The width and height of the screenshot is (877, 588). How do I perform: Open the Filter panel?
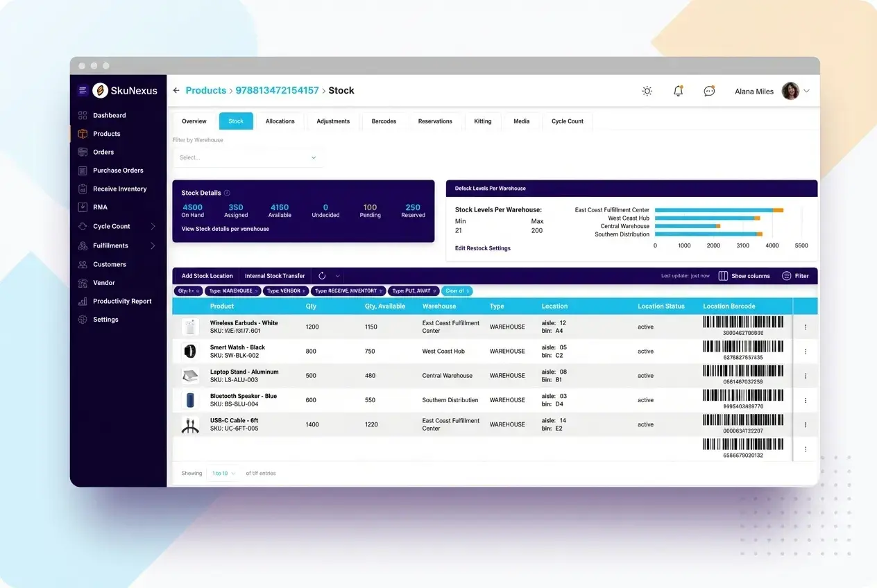[795, 275]
